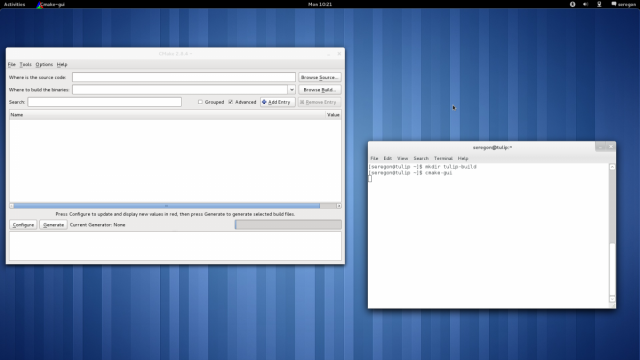Open the Tools menu in CMake

[25, 64]
